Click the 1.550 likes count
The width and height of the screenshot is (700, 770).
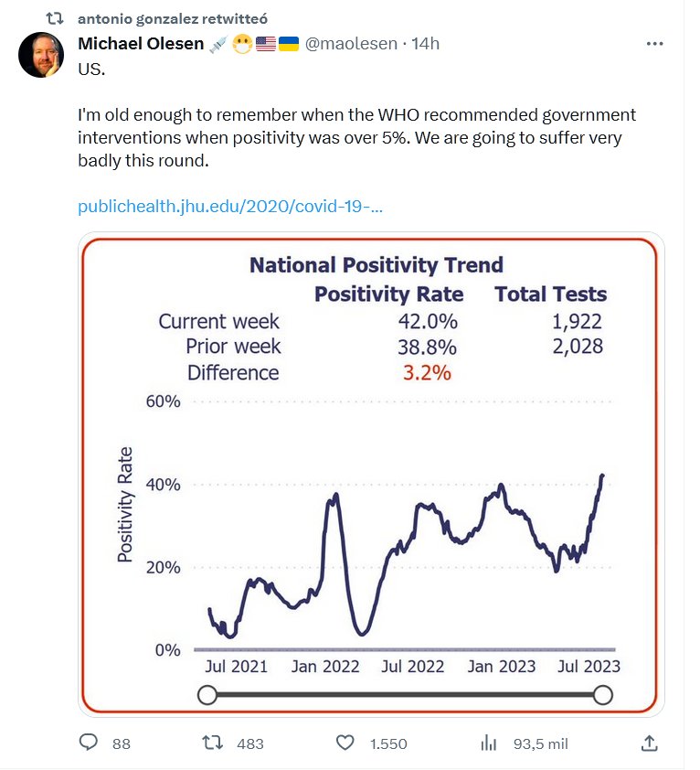click(388, 744)
